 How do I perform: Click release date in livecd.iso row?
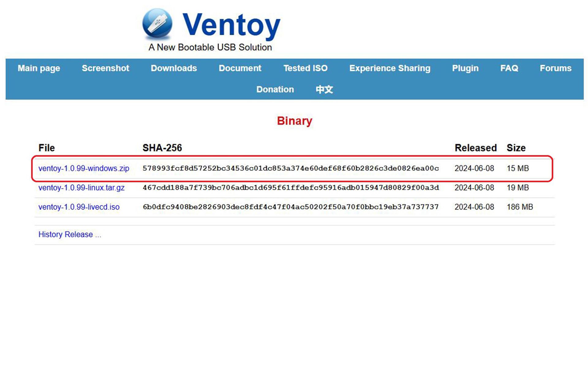coord(474,207)
